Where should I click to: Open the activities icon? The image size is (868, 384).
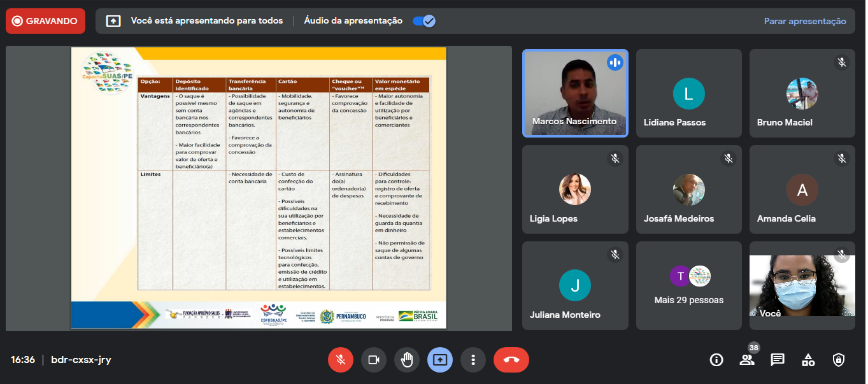pyautogui.click(x=808, y=360)
